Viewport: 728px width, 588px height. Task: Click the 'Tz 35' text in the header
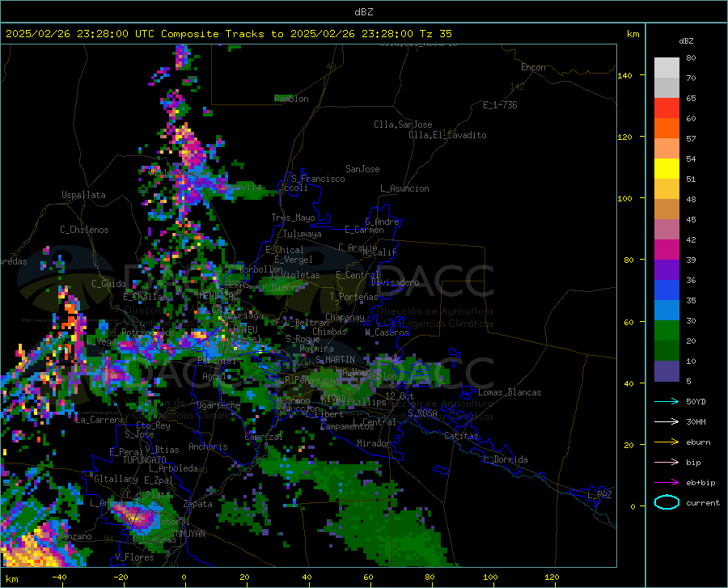[x=436, y=34]
